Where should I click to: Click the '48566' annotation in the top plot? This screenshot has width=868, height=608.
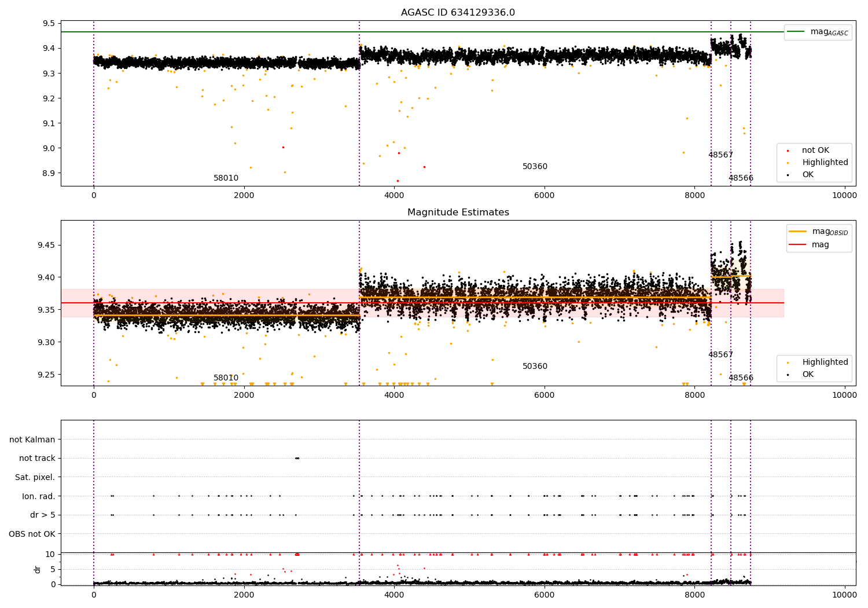click(x=741, y=178)
